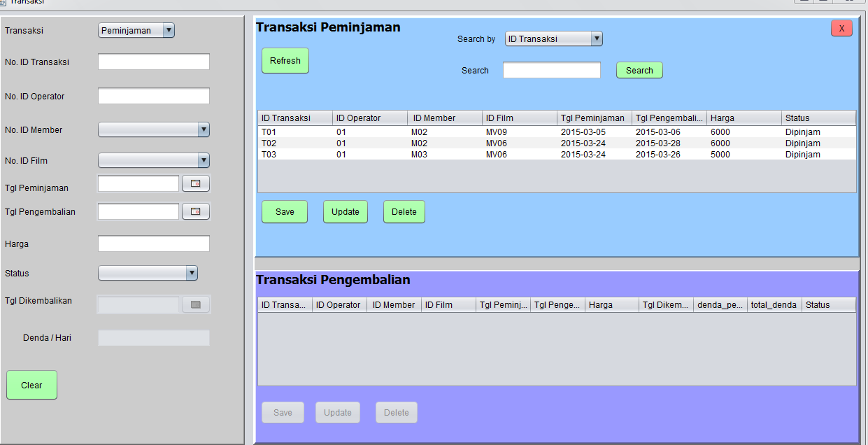Click Save in Transaksi Peminjaman section
The width and height of the screenshot is (868, 445).
click(x=284, y=211)
